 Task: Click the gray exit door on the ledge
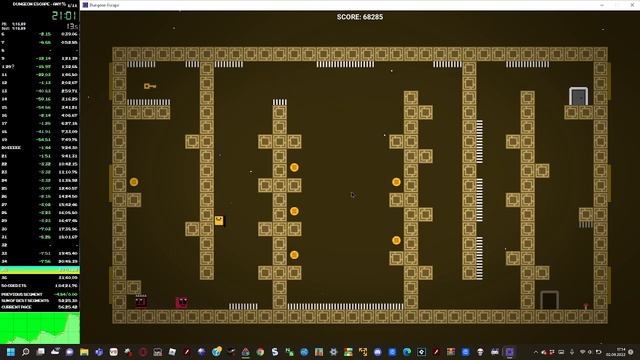click(578, 96)
